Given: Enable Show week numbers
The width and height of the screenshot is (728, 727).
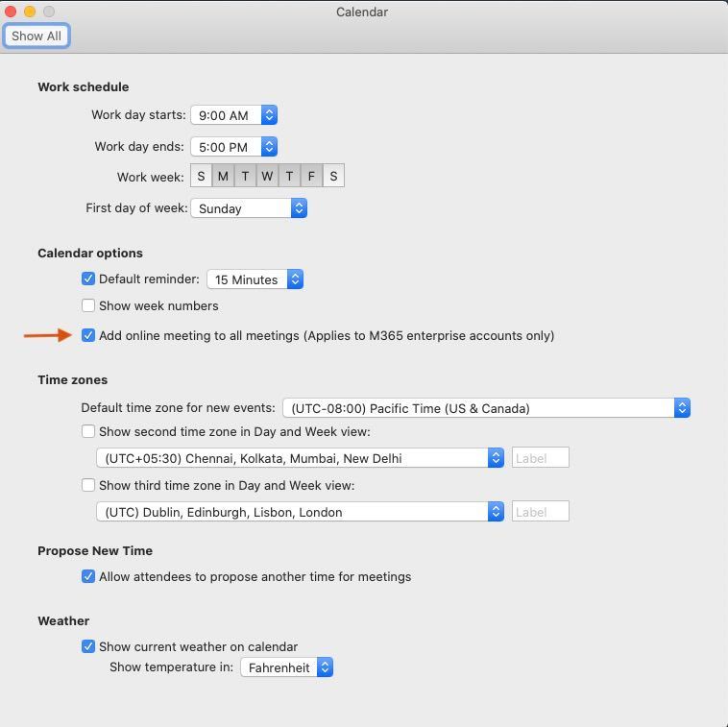Looking at the screenshot, I should (88, 306).
